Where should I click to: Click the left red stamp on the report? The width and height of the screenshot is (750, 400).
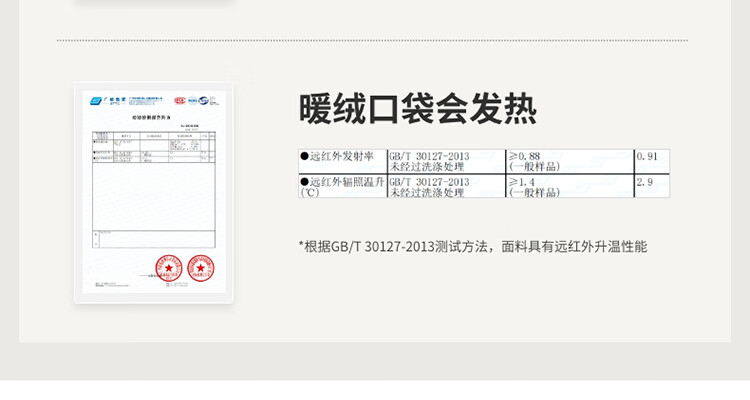[168, 268]
